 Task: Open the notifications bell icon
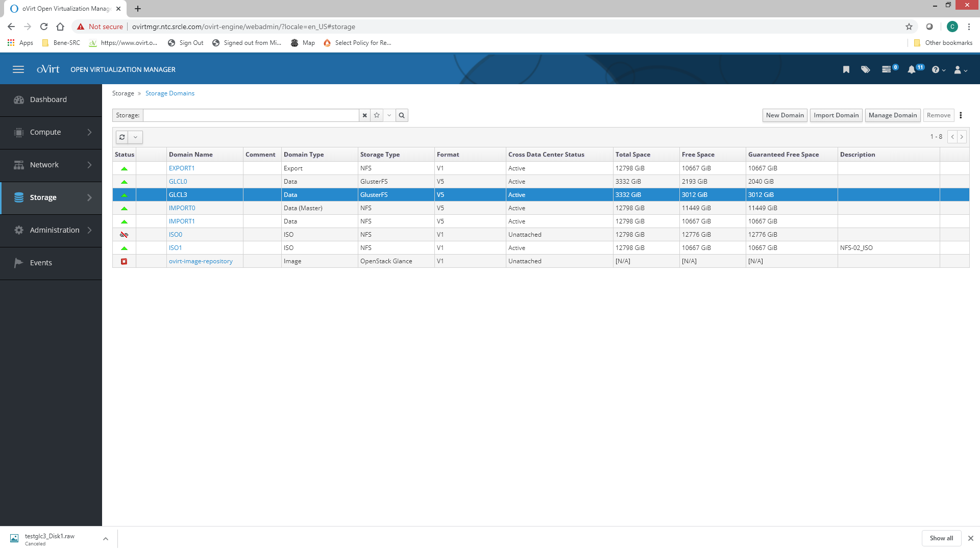point(912,69)
